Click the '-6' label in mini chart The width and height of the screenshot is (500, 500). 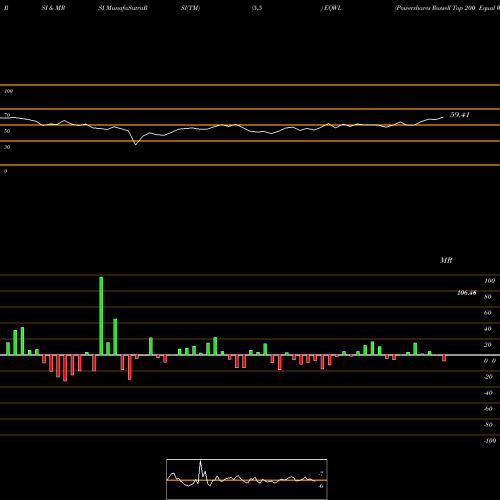[321, 486]
